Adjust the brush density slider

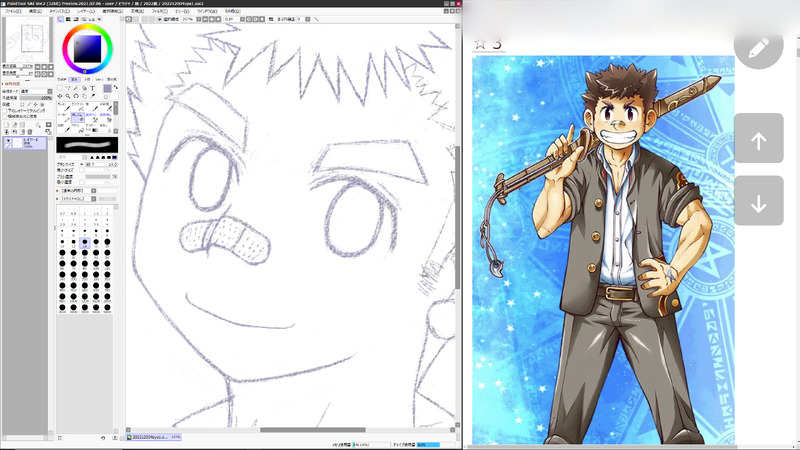tap(102, 177)
